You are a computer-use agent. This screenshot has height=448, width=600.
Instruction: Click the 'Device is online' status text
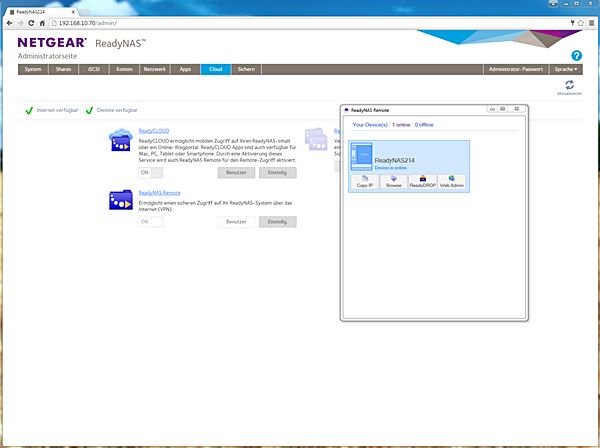pos(390,168)
